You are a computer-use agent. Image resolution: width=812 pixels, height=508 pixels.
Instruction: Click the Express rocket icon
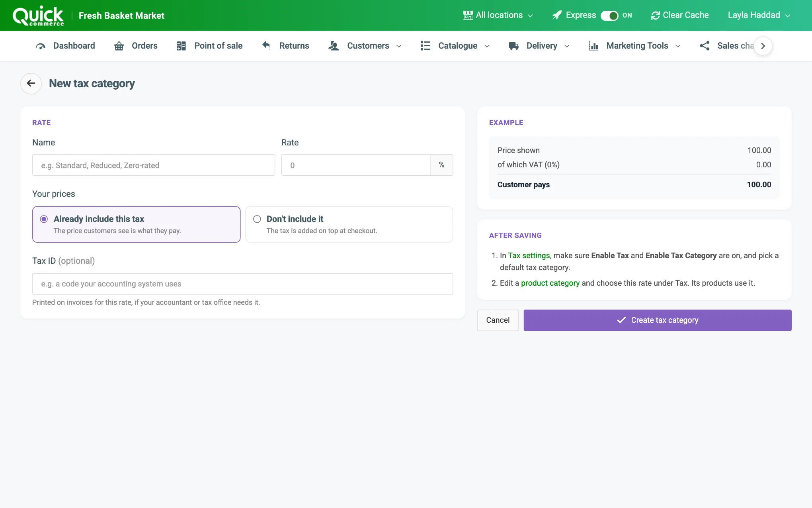(557, 15)
